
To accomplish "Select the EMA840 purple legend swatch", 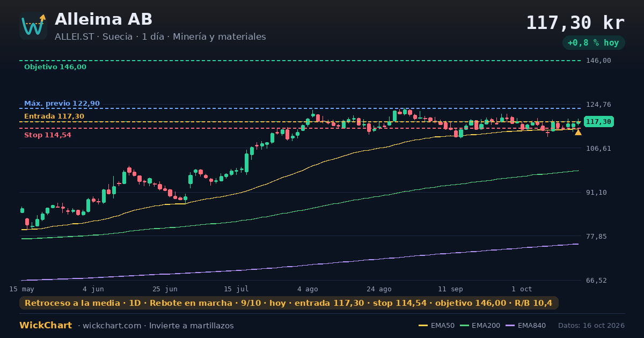I will [510, 326].
